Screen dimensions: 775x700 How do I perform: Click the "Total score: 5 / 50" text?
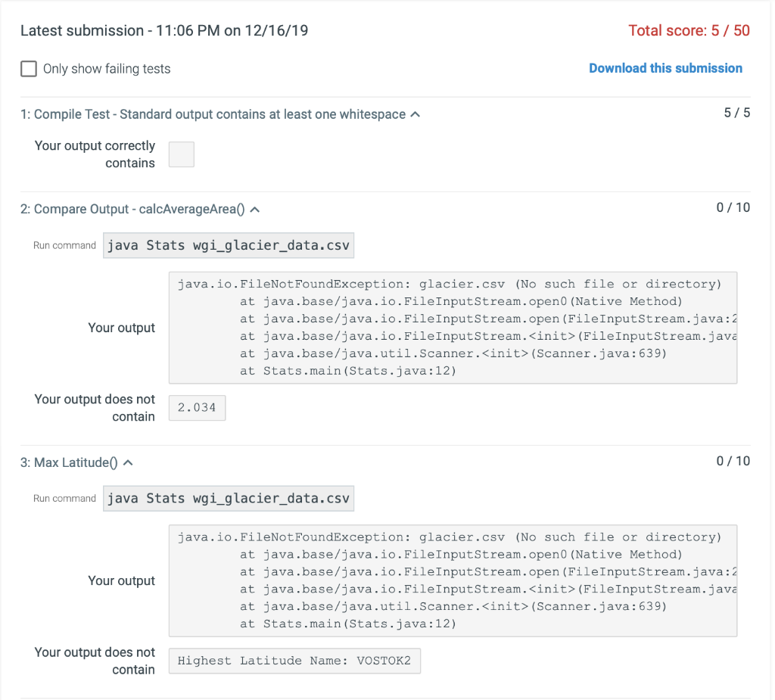click(689, 30)
